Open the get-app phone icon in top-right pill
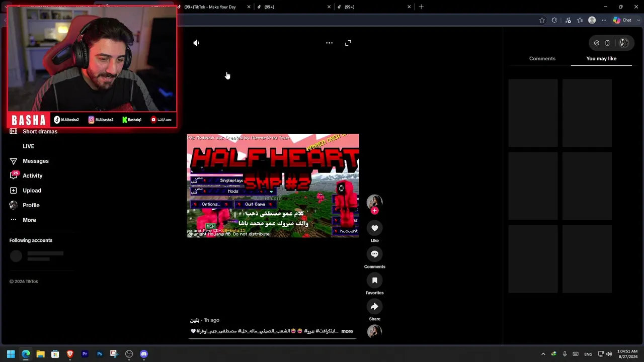Screen dimensions: 644x362 (x=607, y=43)
